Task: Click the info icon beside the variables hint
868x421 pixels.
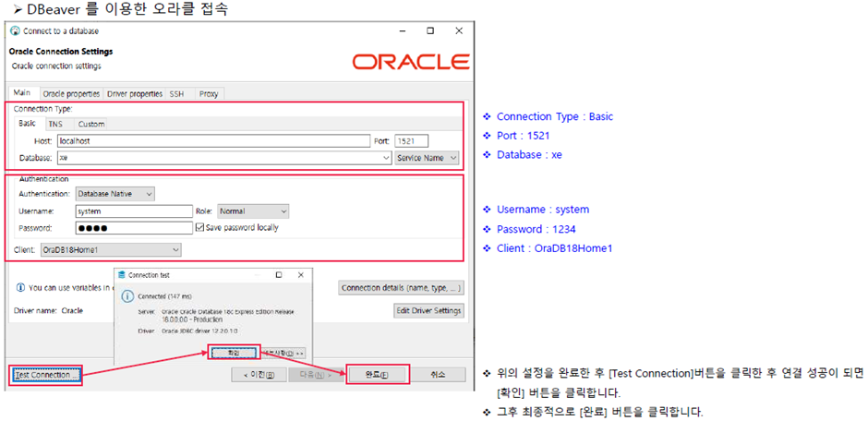Action: pyautogui.click(x=20, y=287)
